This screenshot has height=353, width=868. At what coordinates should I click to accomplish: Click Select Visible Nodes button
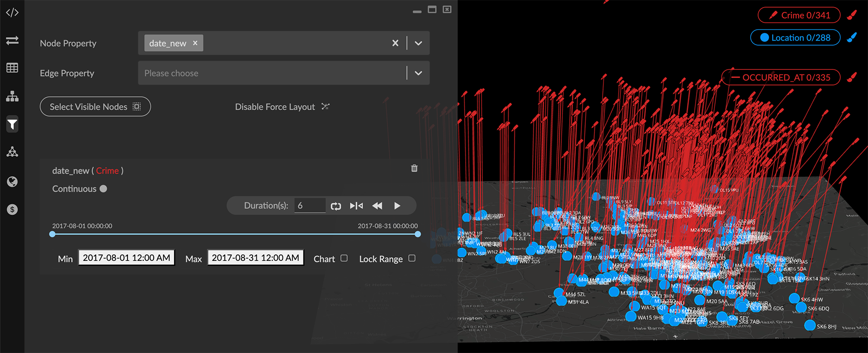point(95,107)
